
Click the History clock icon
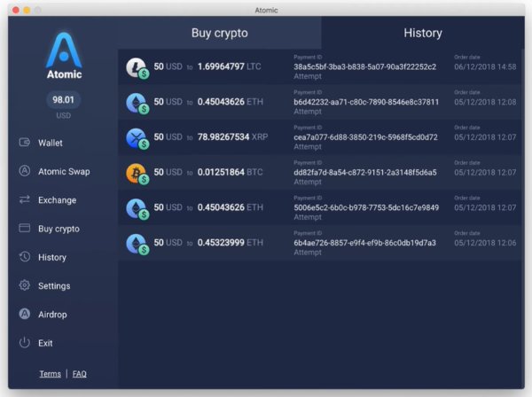pyautogui.click(x=25, y=257)
